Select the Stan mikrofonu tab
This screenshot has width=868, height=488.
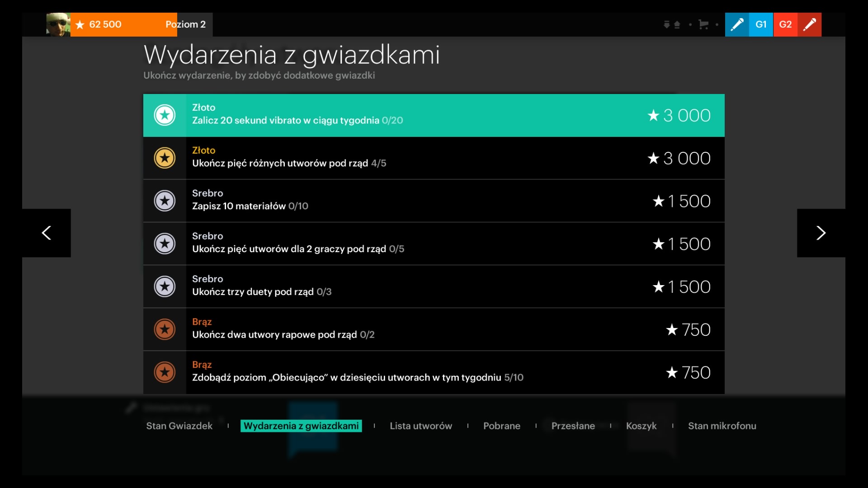pos(722,426)
